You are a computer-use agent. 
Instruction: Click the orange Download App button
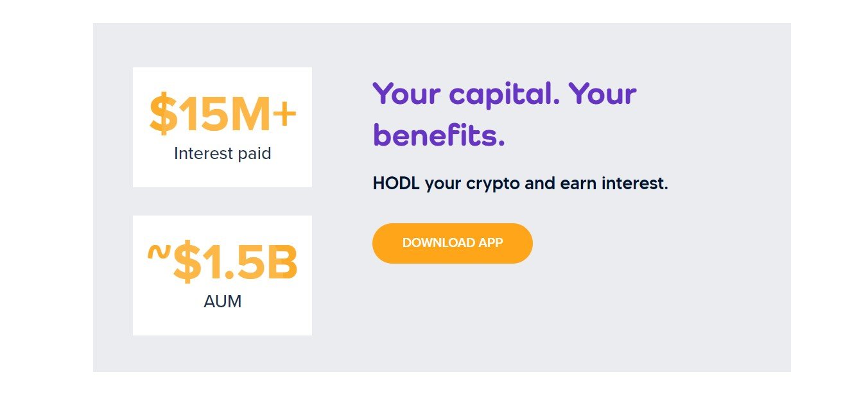pos(452,243)
